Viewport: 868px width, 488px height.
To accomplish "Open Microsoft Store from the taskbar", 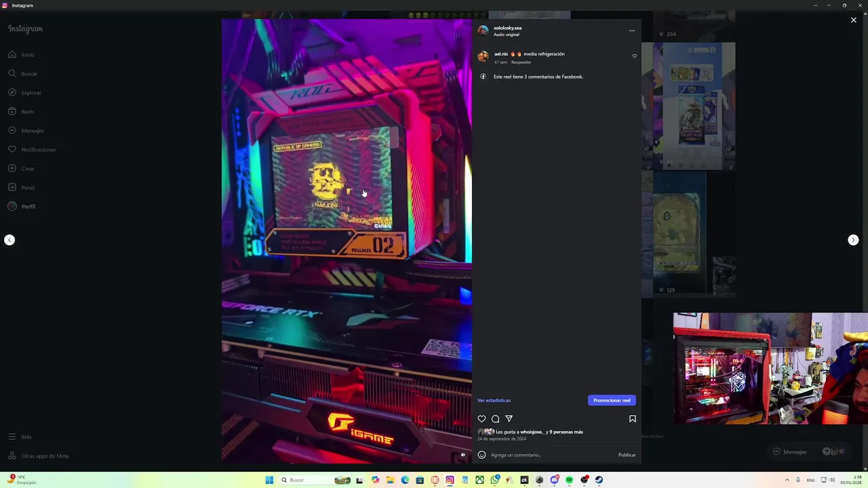I will [x=420, y=480].
